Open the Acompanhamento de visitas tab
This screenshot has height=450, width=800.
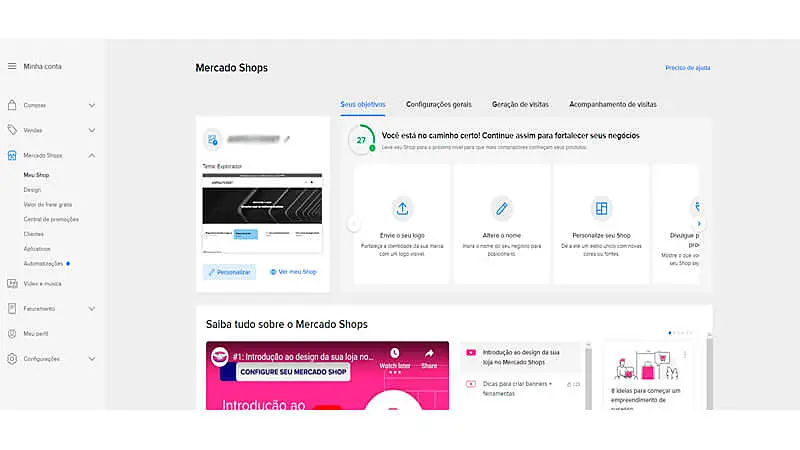pos(613,105)
